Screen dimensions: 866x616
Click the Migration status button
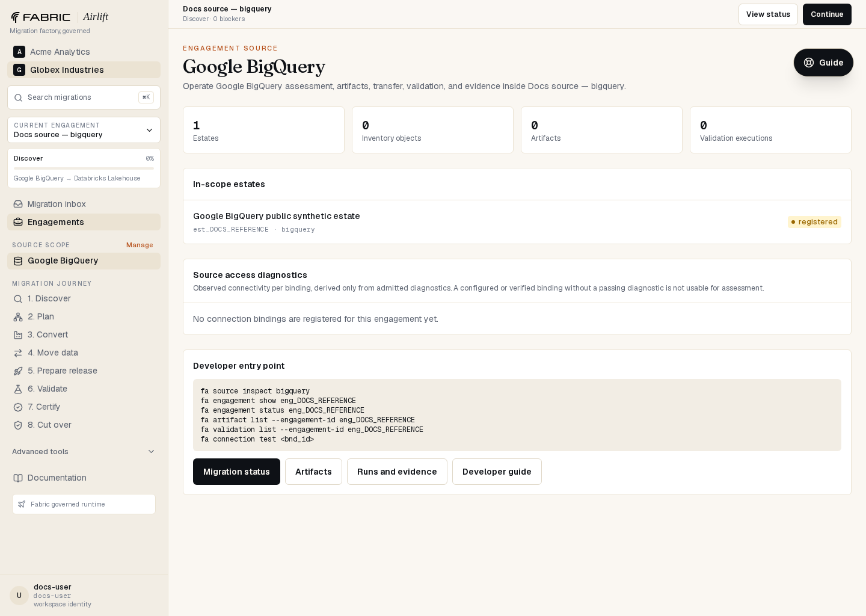click(236, 472)
